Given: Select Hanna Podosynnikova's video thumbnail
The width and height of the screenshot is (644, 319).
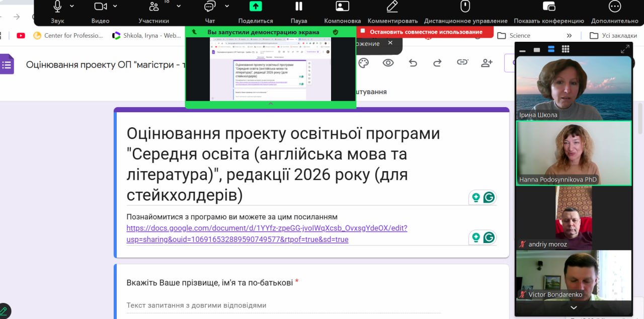Looking at the screenshot, I should 574,153.
